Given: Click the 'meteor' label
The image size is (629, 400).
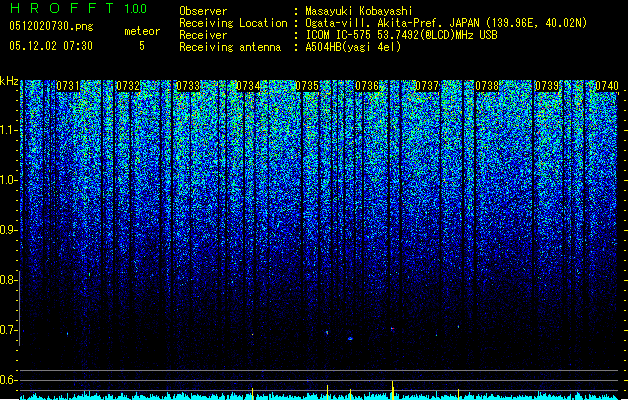Looking at the screenshot, I should 142,31.
